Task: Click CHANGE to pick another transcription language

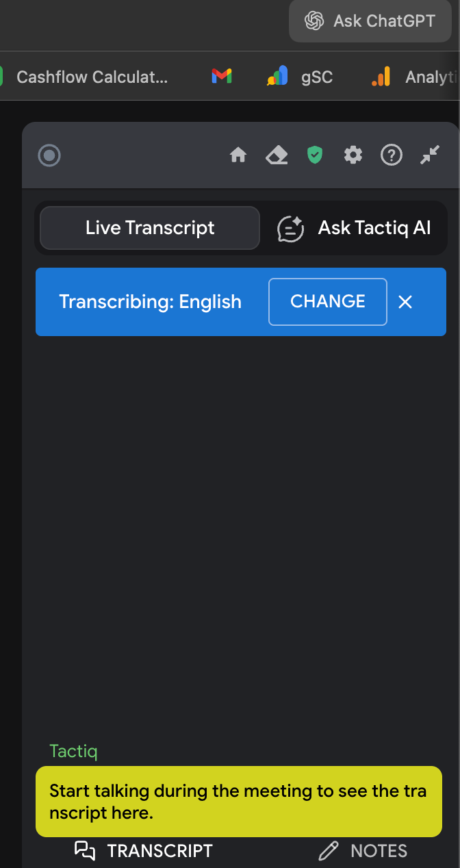Action: click(327, 301)
